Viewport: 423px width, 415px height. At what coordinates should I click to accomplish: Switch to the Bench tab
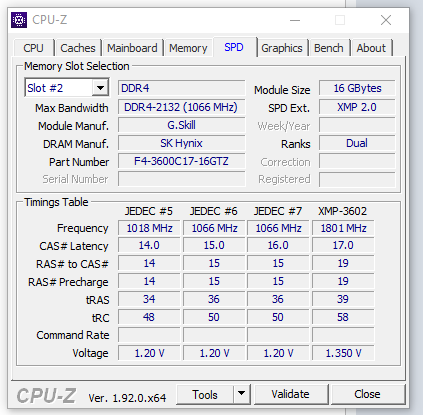pyautogui.click(x=329, y=48)
